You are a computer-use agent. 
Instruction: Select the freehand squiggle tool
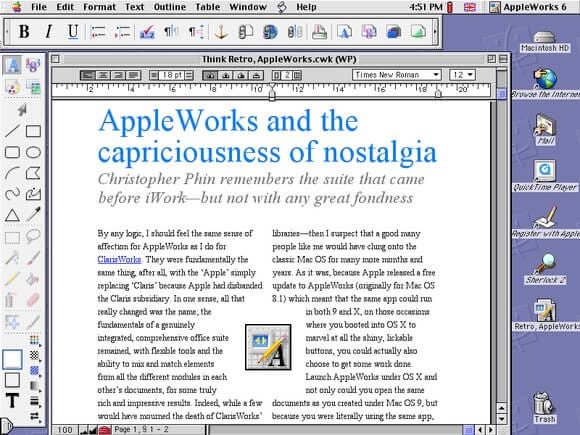(12, 194)
